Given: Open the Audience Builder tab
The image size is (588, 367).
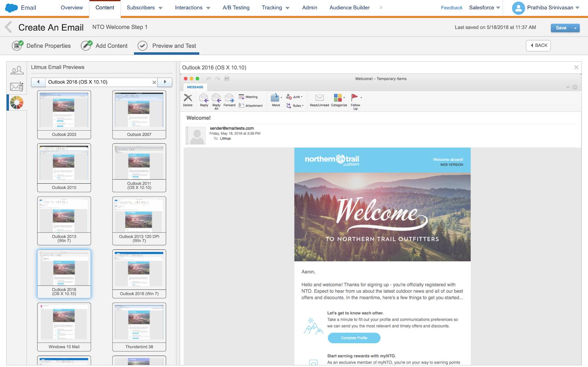Looking at the screenshot, I should coord(349,8).
